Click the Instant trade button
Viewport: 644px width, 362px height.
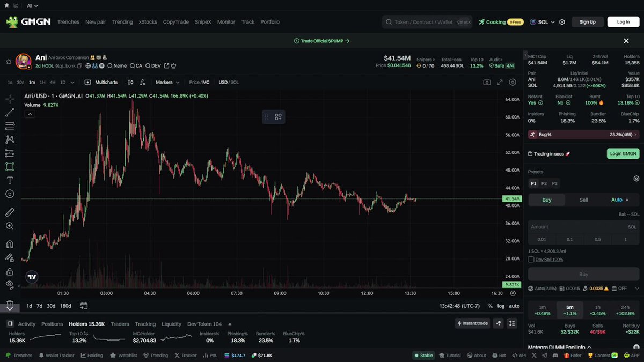click(473, 323)
